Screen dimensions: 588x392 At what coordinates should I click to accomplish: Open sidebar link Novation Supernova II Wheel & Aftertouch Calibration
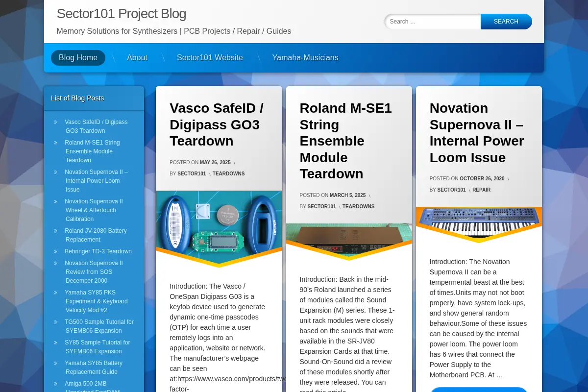tap(94, 210)
